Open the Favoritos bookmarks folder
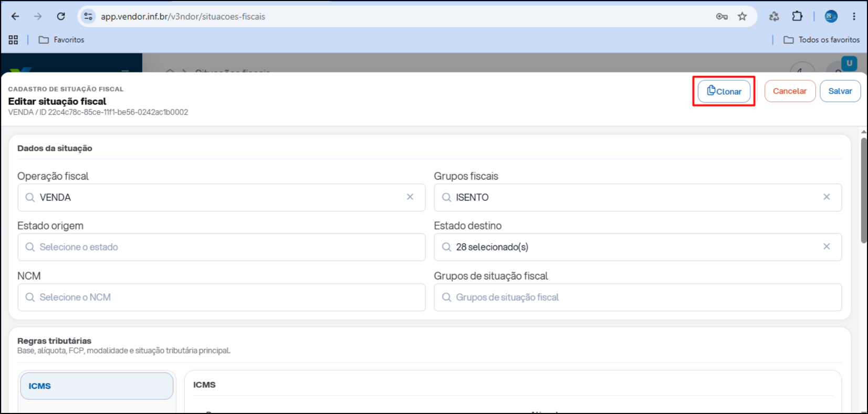The width and height of the screenshot is (868, 414). pyautogui.click(x=61, y=40)
